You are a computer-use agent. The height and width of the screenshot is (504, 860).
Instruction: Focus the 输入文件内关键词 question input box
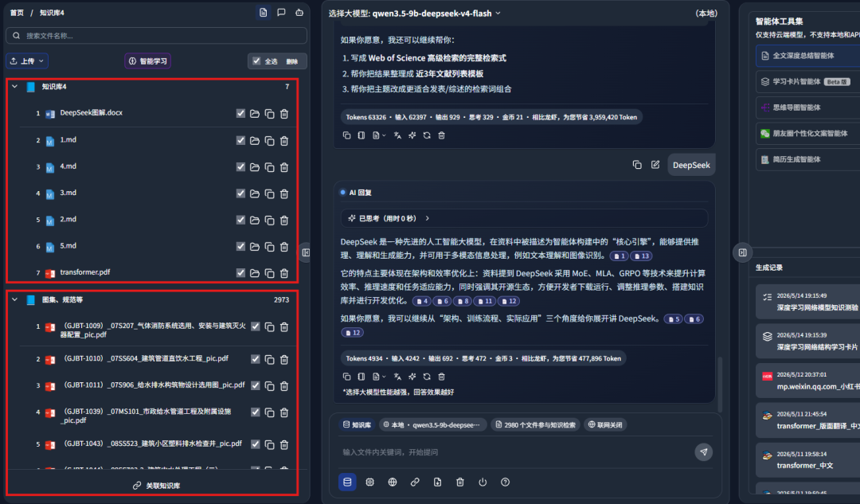(x=515, y=452)
